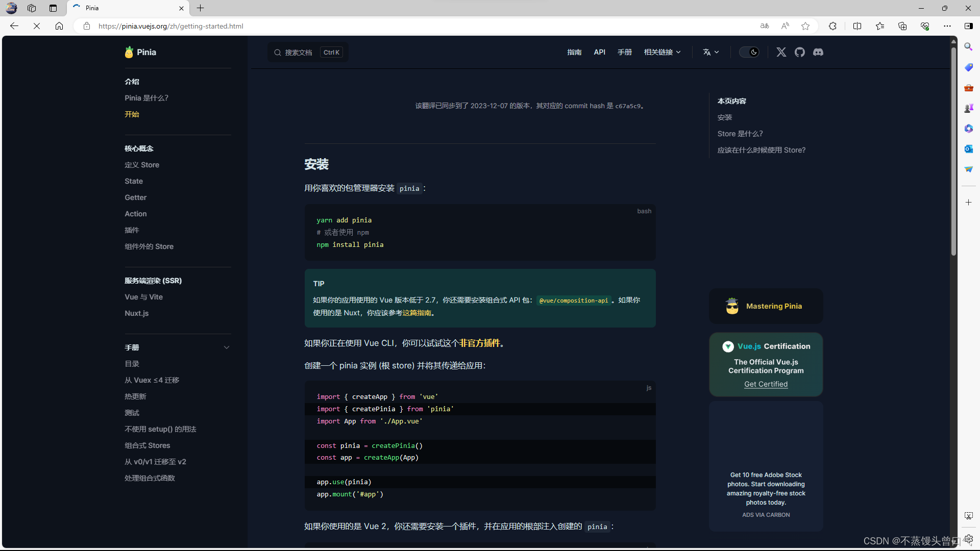
Task: Open split screen view icon
Action: pyautogui.click(x=857, y=26)
